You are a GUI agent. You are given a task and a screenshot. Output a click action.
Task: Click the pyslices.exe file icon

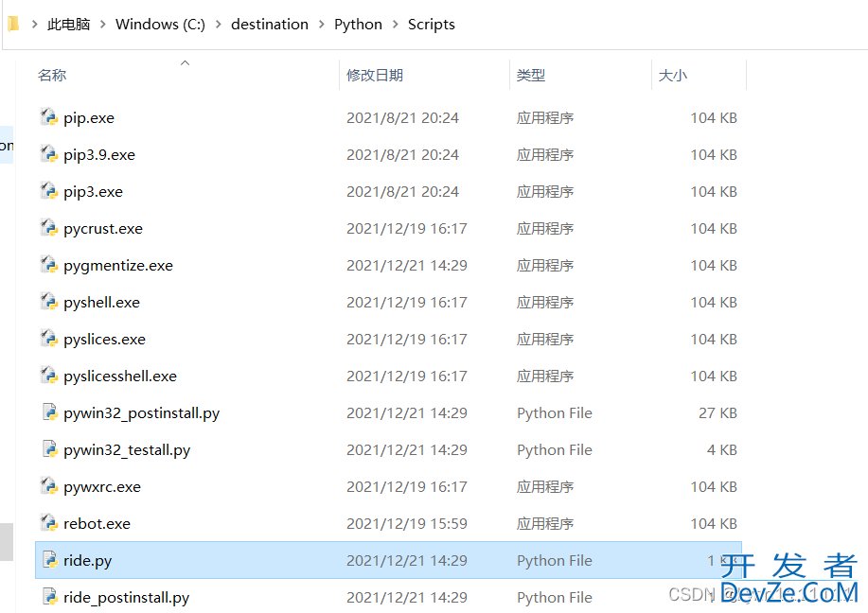[x=48, y=340]
